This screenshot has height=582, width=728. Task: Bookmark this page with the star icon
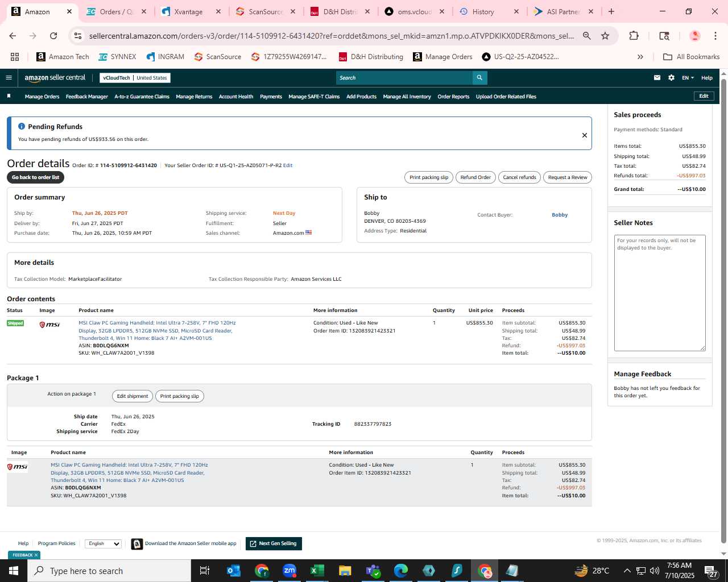coord(605,36)
